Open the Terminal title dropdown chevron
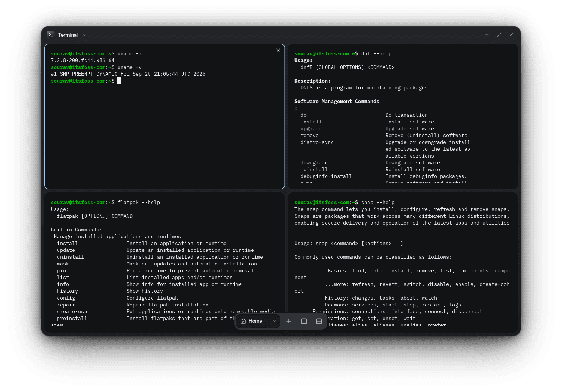Viewport: 562px width, 392px height. 84,35
